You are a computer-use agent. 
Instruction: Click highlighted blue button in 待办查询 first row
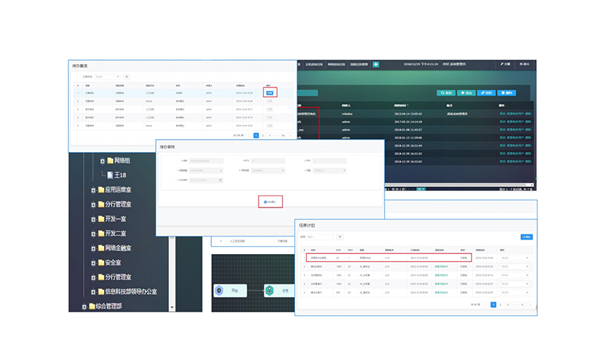point(270,92)
